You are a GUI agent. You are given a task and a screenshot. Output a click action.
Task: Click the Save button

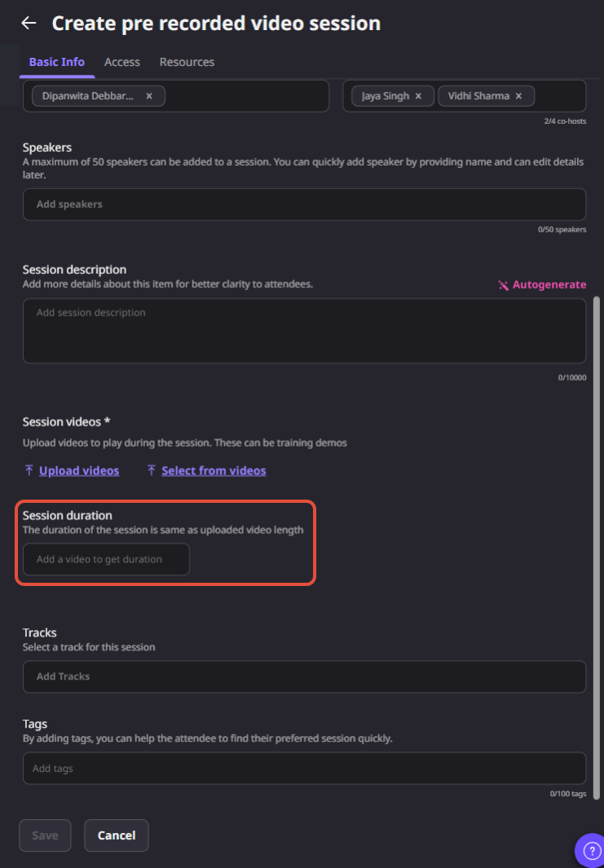pos(45,835)
